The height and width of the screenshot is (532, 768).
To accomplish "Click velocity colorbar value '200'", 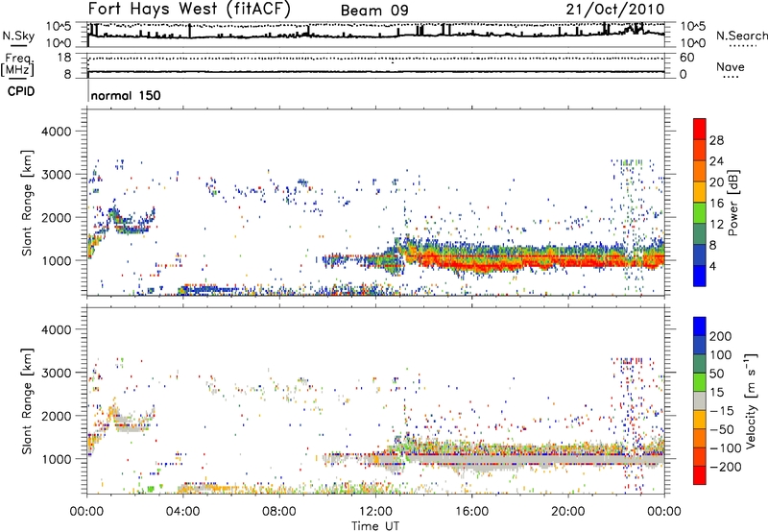I will point(721,336).
